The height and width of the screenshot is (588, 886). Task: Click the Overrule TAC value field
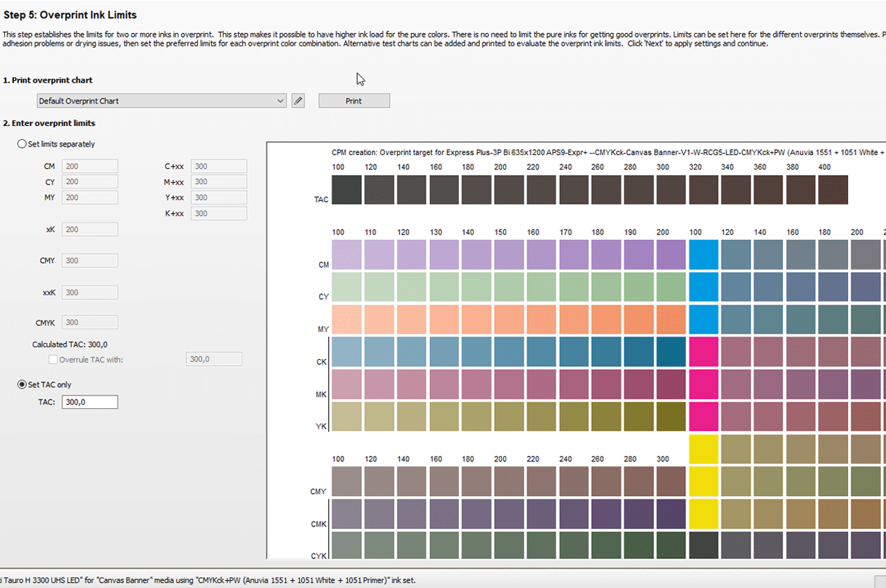point(214,359)
